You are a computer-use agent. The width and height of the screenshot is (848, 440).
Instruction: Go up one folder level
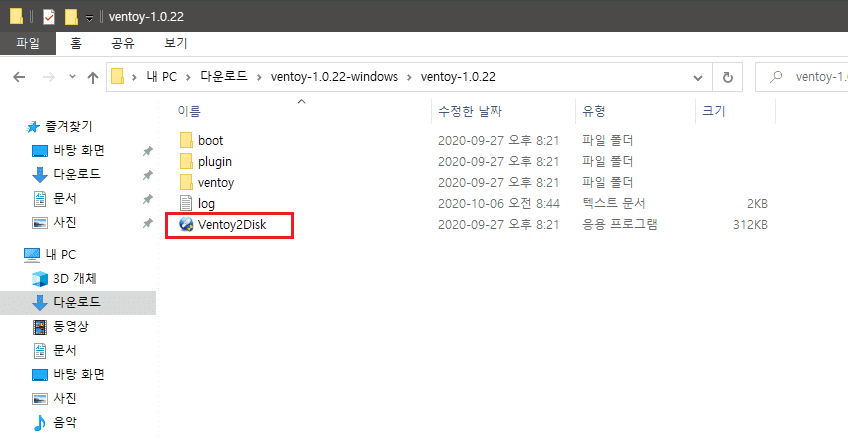93,77
